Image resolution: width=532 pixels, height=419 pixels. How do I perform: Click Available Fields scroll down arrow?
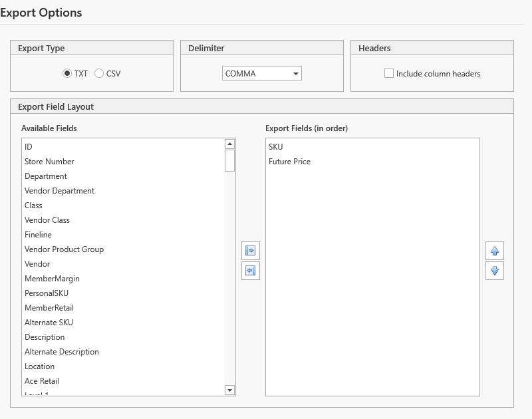click(229, 390)
